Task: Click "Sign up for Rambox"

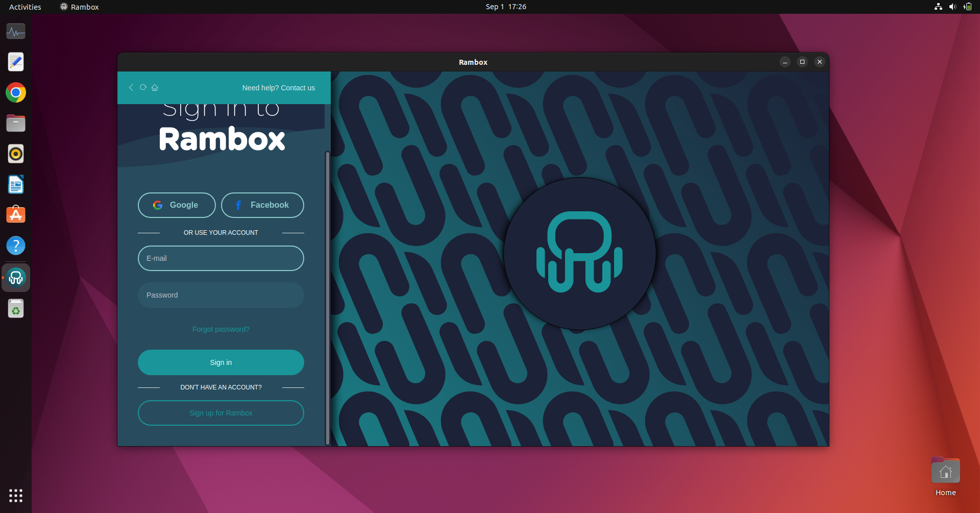Action: click(220, 413)
